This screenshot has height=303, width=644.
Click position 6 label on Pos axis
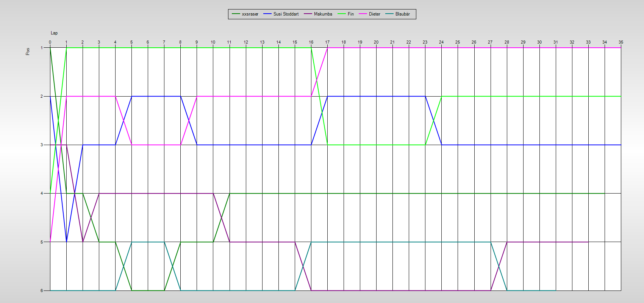coord(42,291)
